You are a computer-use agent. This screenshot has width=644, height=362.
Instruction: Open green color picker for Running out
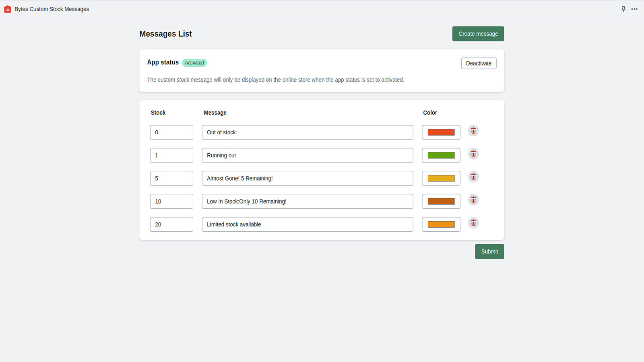click(x=441, y=155)
